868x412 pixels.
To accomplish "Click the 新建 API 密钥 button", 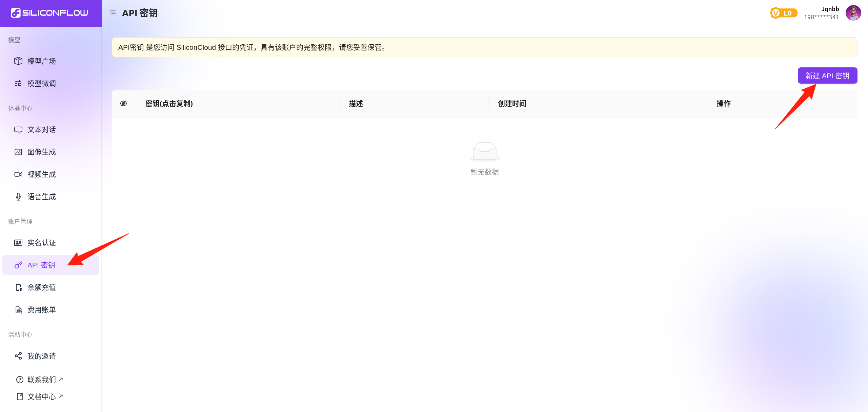I will 827,75.
